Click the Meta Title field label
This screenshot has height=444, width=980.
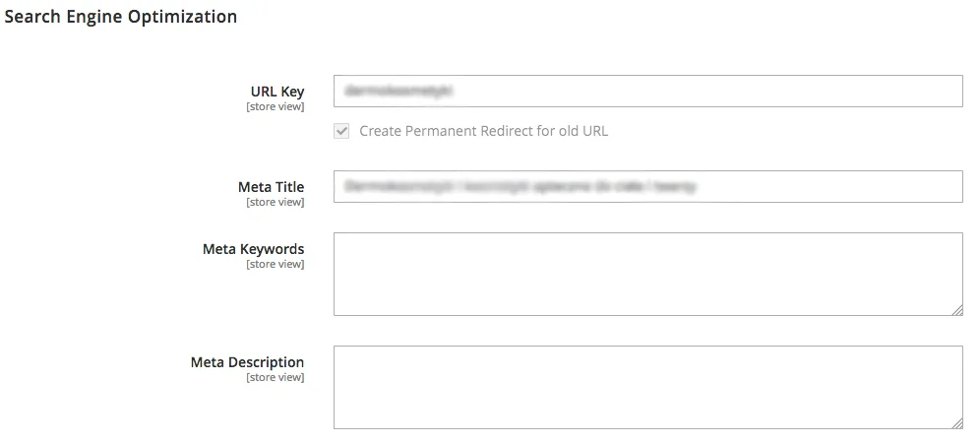point(272,187)
